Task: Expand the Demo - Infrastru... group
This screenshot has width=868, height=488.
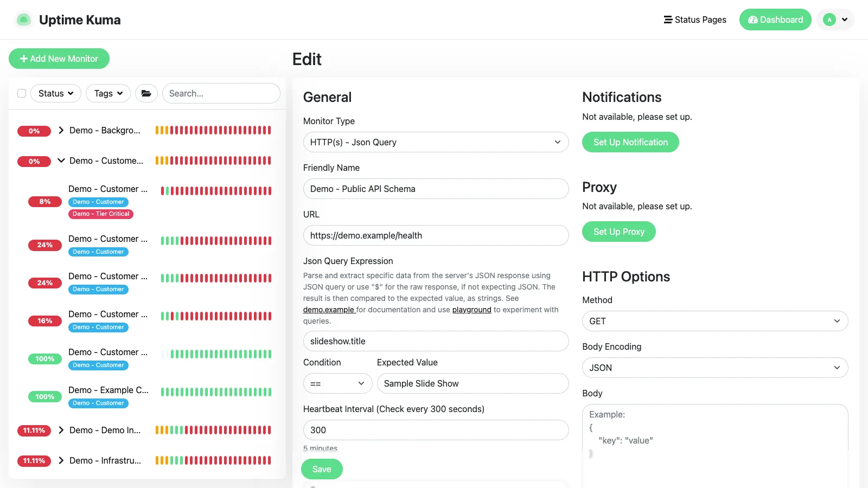Action: point(61,460)
